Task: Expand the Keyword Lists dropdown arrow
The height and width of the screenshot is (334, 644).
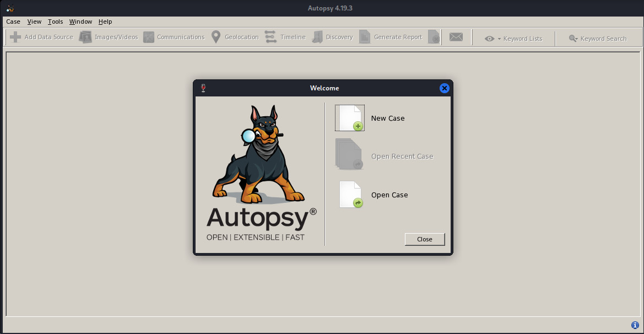Action: [500, 39]
